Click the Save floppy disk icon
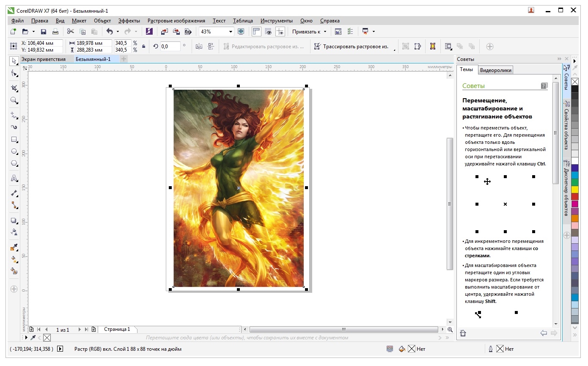This screenshot has height=366, width=588. click(x=43, y=31)
